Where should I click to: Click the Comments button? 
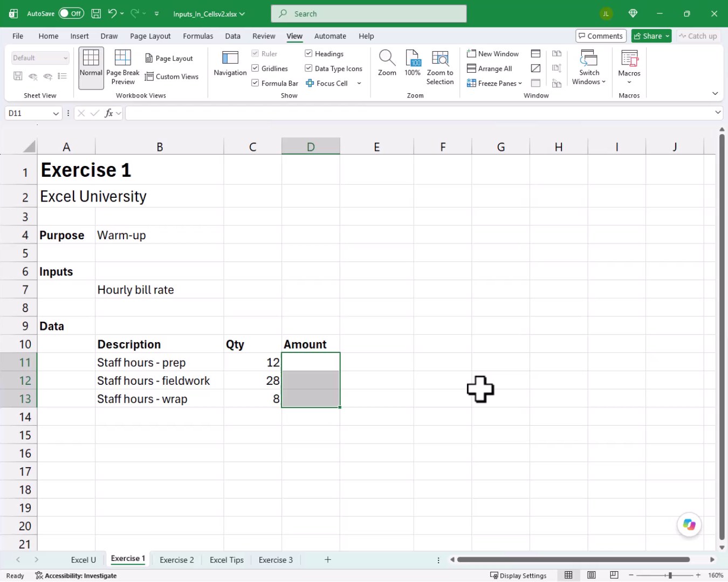pyautogui.click(x=601, y=36)
